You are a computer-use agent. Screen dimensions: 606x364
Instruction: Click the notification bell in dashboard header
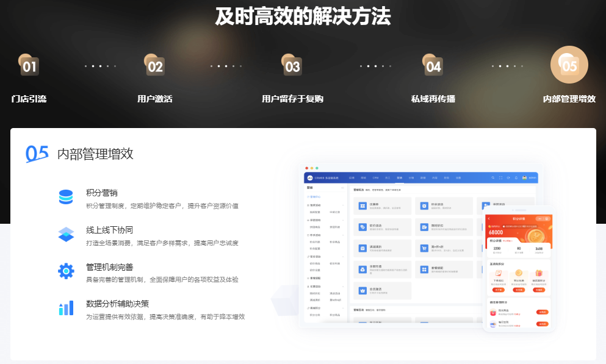516,178
